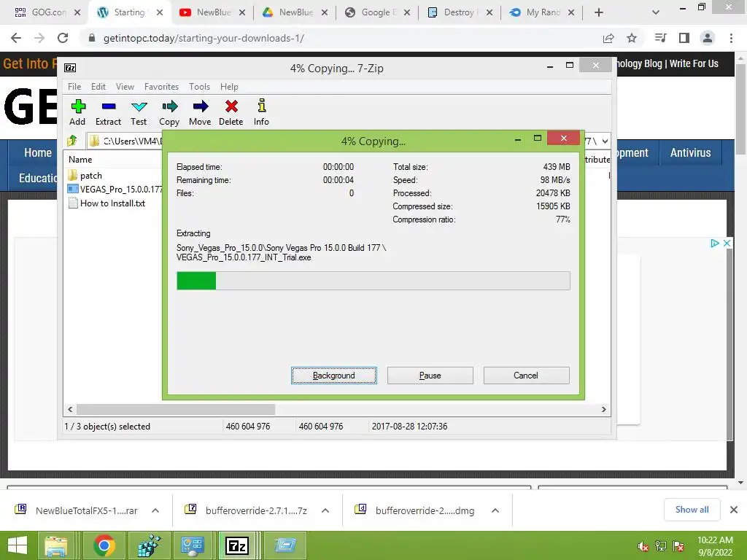Click the muted volume tray icon

643,546
